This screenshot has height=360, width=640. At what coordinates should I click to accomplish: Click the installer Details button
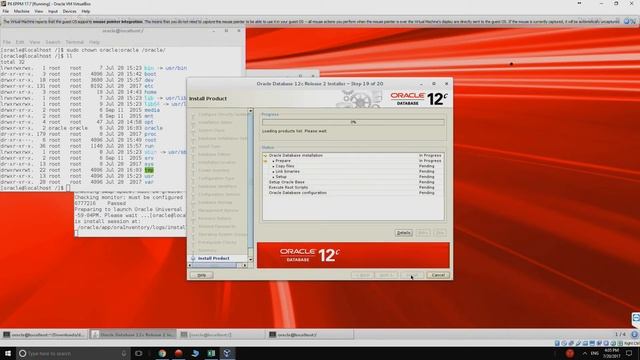(404, 233)
